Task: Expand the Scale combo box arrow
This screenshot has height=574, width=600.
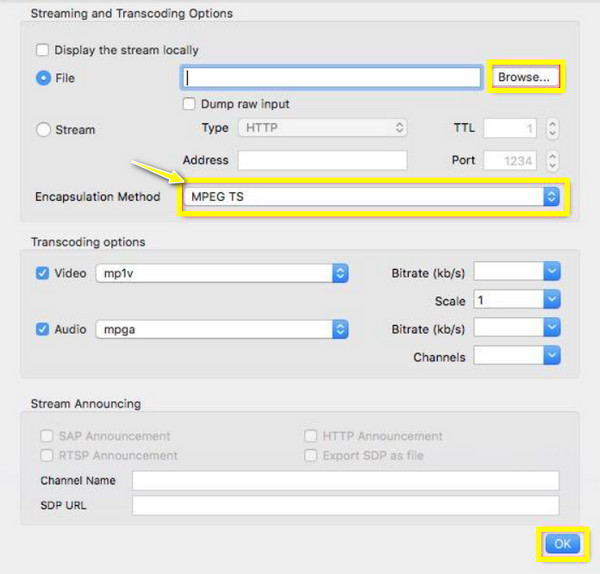Action: (x=552, y=299)
